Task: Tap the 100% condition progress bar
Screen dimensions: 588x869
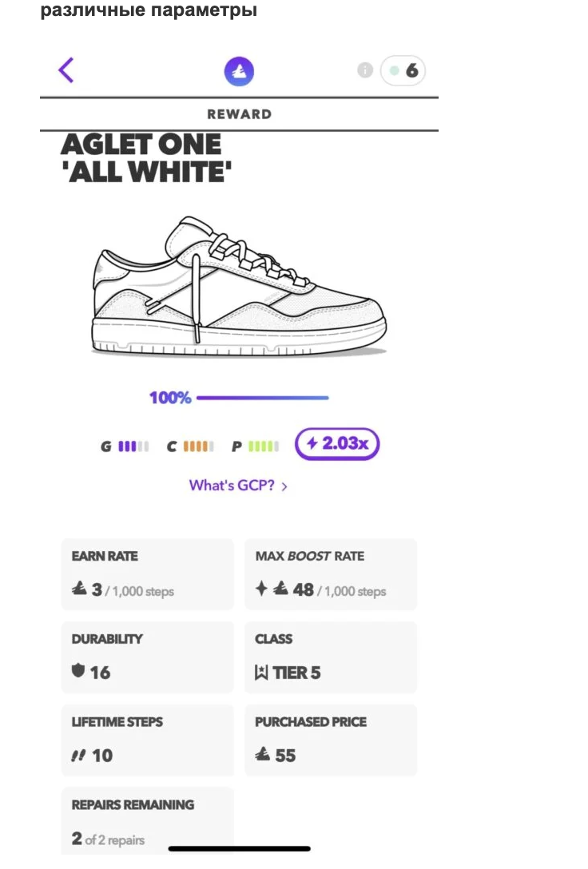Action: pyautogui.click(x=262, y=397)
